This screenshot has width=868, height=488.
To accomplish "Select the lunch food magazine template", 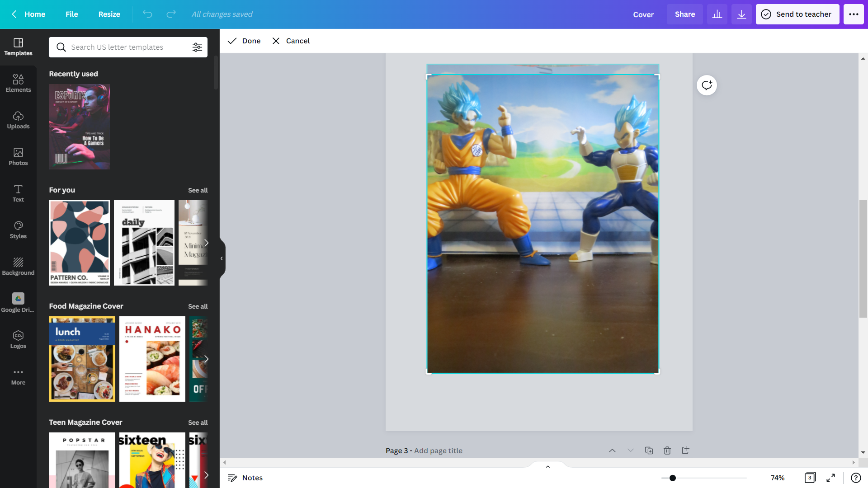I will tap(82, 359).
